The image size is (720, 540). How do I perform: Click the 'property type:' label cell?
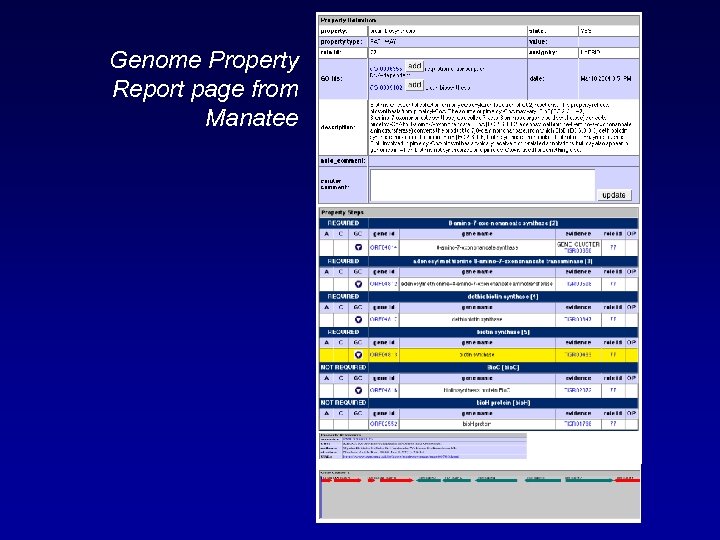click(x=343, y=42)
